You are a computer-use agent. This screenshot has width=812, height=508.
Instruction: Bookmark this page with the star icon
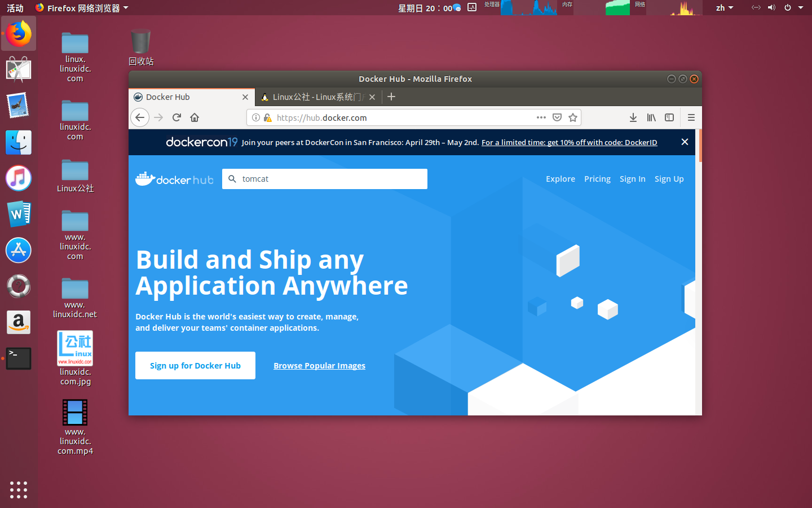click(573, 117)
